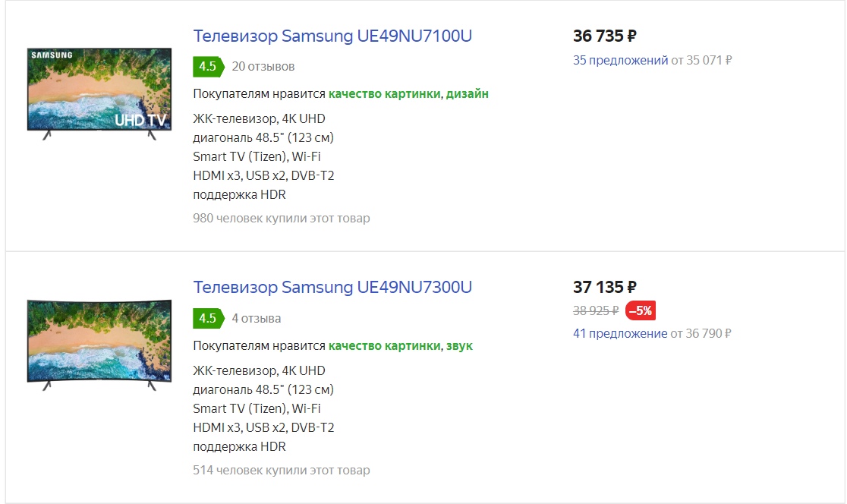847x504 pixels.
Task: Click the green 'дизайн' highlight in first listing
Action: click(467, 93)
